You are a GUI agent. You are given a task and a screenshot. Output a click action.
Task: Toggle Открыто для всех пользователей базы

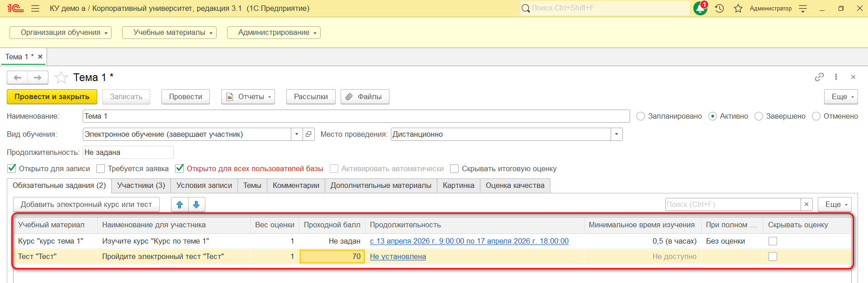[x=180, y=168]
